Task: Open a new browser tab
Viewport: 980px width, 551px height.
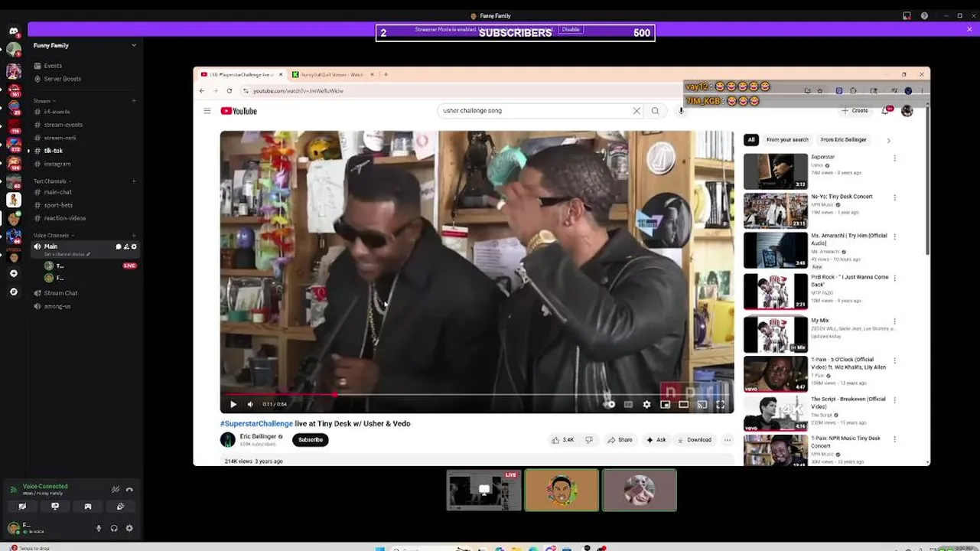Action: point(386,75)
